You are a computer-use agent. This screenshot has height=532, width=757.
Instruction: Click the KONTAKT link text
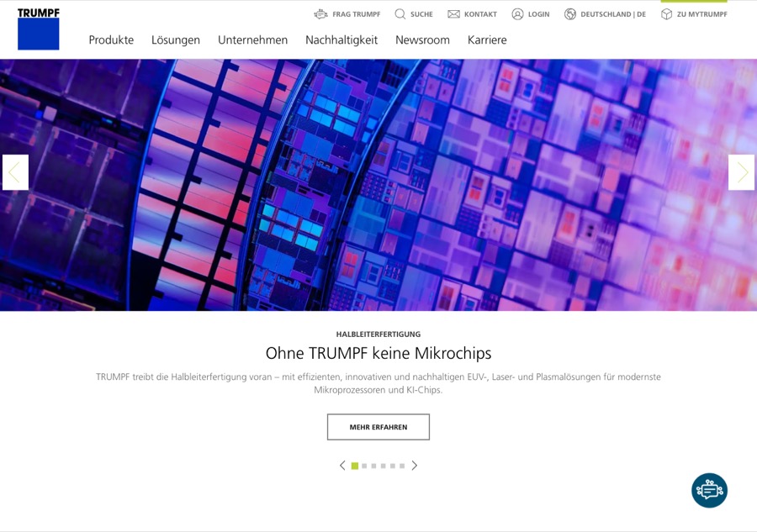pyautogui.click(x=480, y=14)
